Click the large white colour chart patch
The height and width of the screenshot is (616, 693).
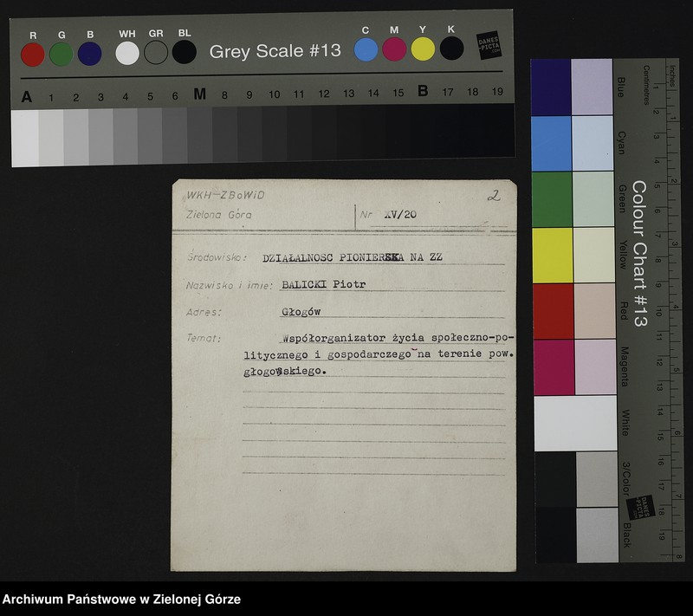click(573, 424)
